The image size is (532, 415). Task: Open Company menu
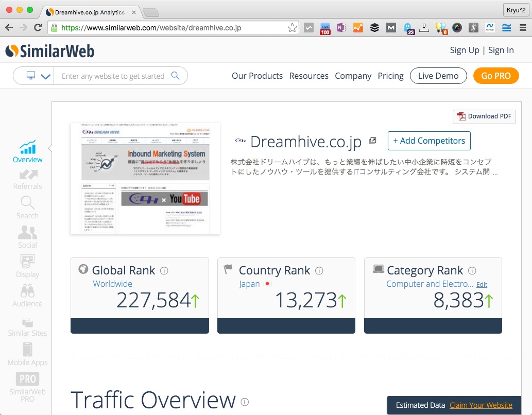coord(353,76)
